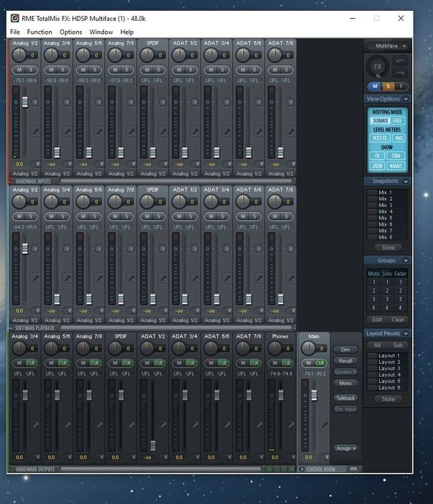Click the arrow icon under the Main output fader
The width and height of the screenshot is (433, 504).
(x=326, y=457)
